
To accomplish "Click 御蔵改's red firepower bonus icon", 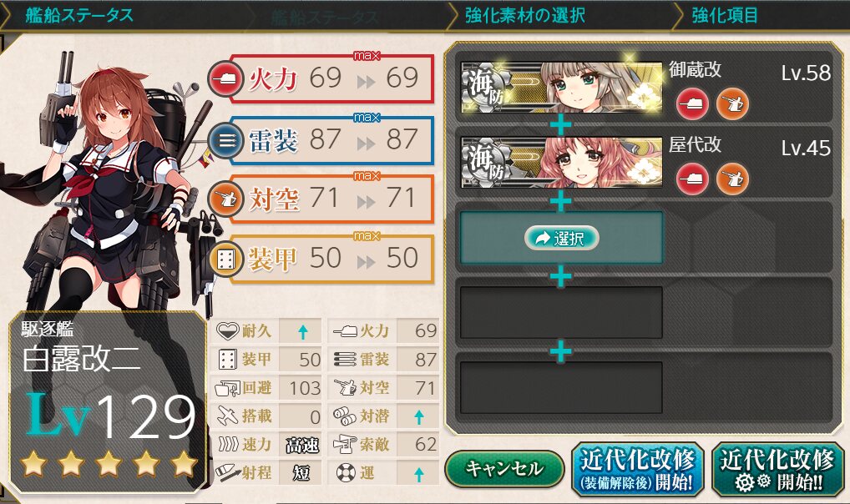I will (x=692, y=104).
